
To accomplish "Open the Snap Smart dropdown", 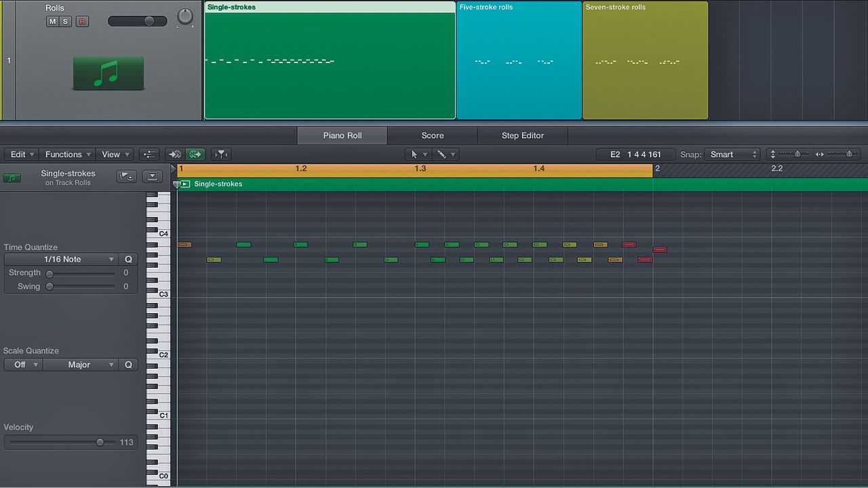I will 732,155.
